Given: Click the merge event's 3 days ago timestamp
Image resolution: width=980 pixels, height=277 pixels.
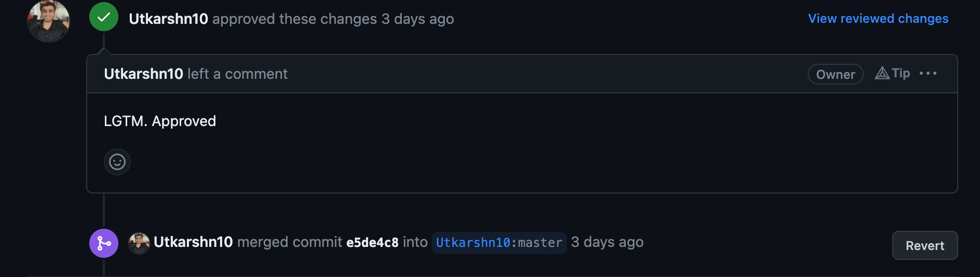Looking at the screenshot, I should pos(607,242).
